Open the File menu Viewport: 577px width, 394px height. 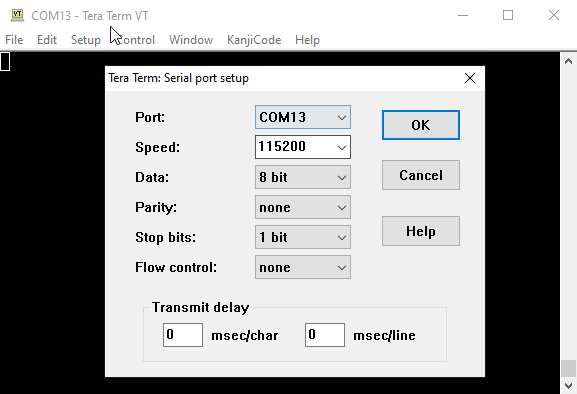pos(14,40)
